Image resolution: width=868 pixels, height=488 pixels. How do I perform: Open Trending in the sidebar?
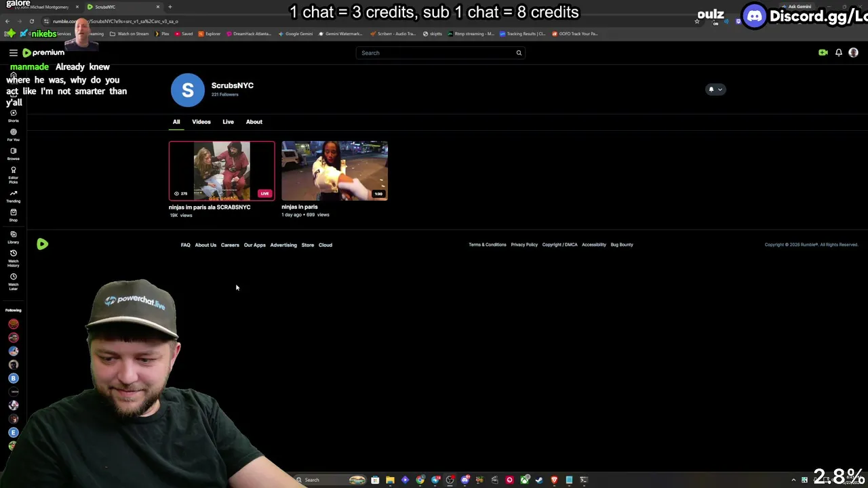pyautogui.click(x=13, y=196)
